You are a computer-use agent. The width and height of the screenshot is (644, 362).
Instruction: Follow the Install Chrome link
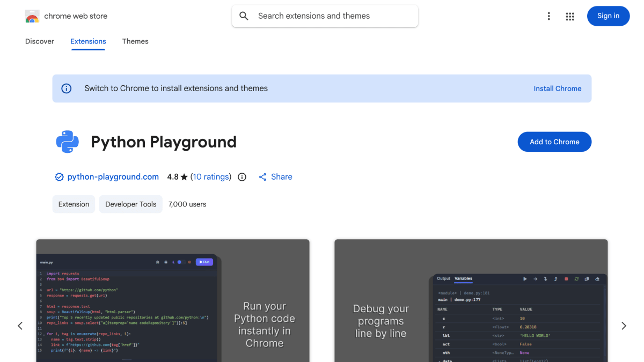pos(557,88)
